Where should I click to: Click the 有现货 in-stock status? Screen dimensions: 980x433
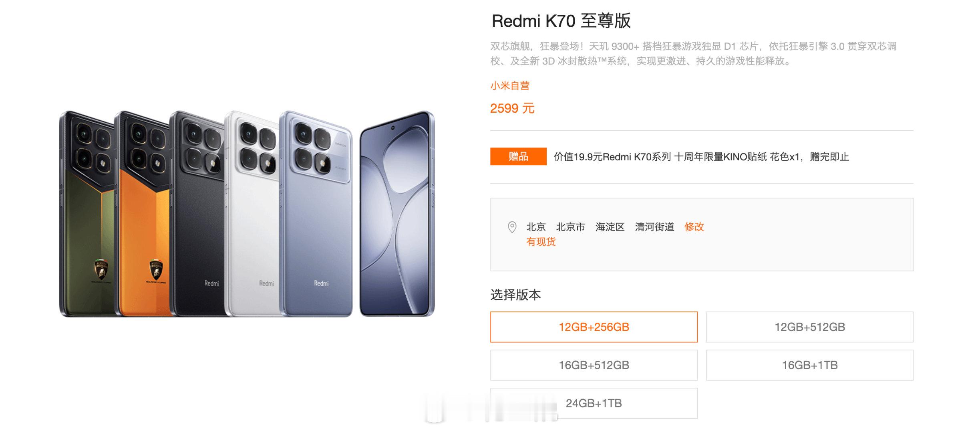click(541, 242)
